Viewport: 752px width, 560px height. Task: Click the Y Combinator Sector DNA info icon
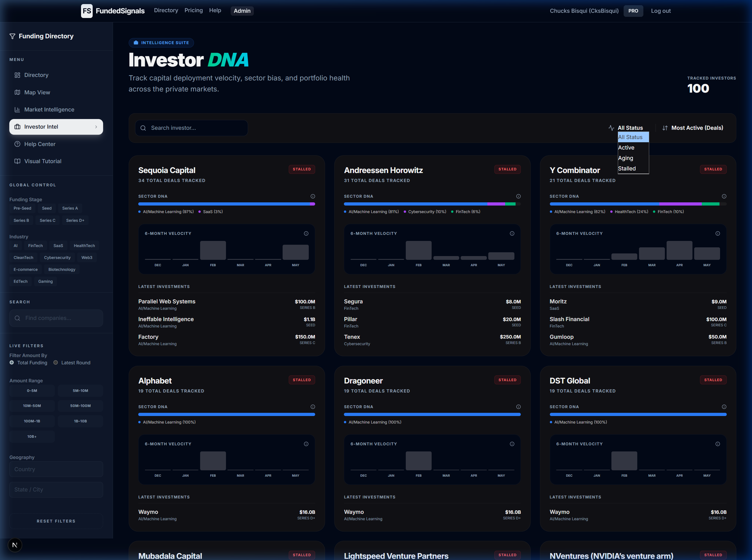click(x=724, y=196)
